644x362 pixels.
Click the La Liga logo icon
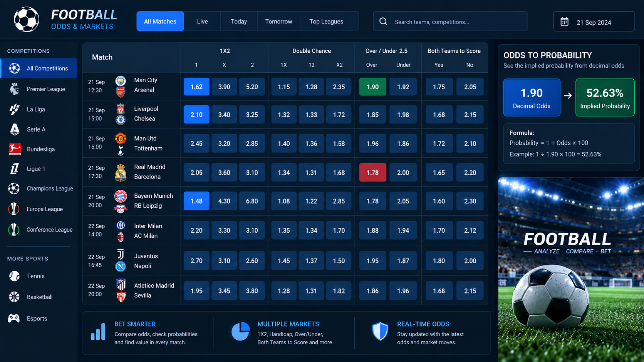coord(15,109)
